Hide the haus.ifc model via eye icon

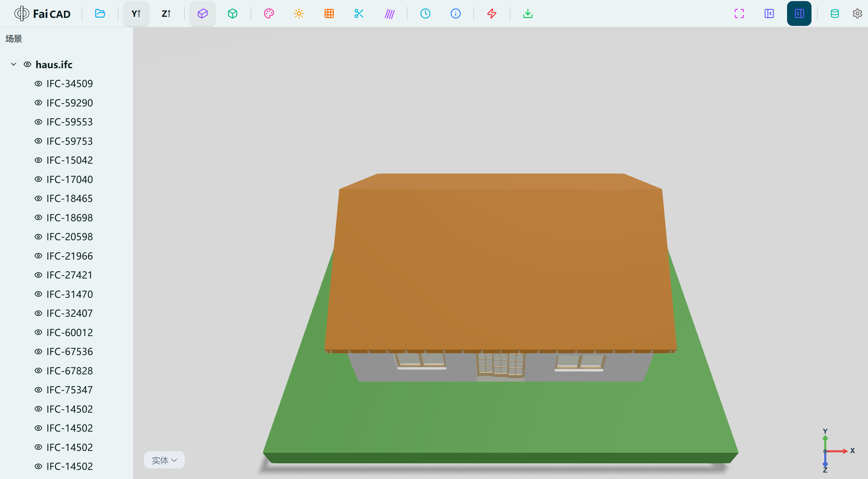click(x=27, y=64)
